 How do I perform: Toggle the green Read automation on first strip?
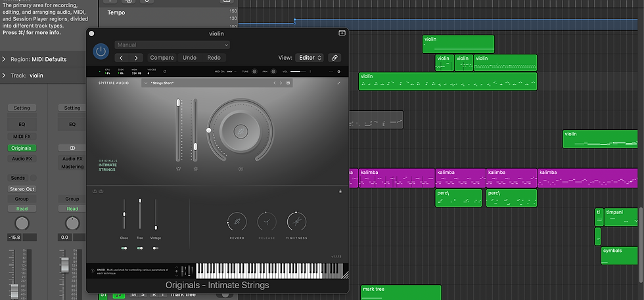click(22, 209)
